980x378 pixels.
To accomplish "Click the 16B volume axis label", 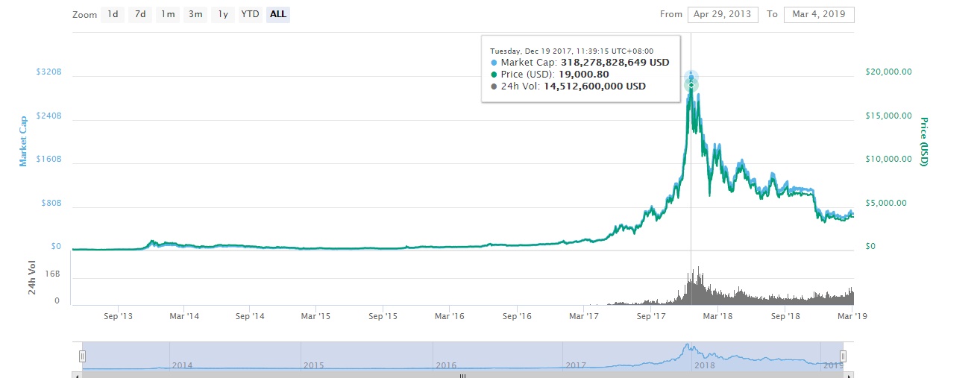I will [x=52, y=275].
